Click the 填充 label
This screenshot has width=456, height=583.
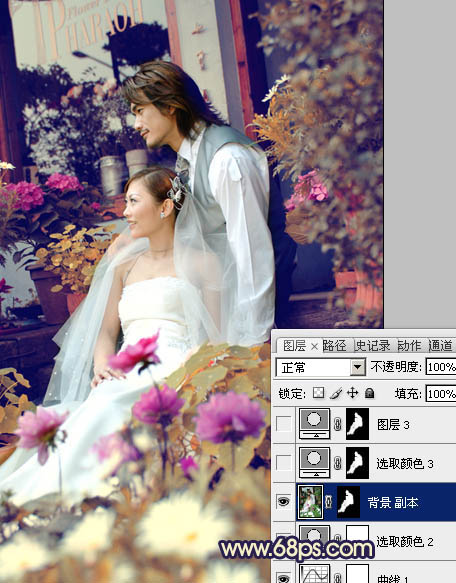[x=408, y=393]
